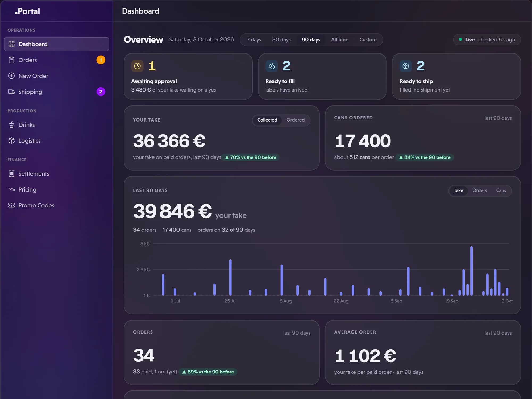
Task: Show Orders in the Last 90 Days chart
Action: [x=480, y=190]
